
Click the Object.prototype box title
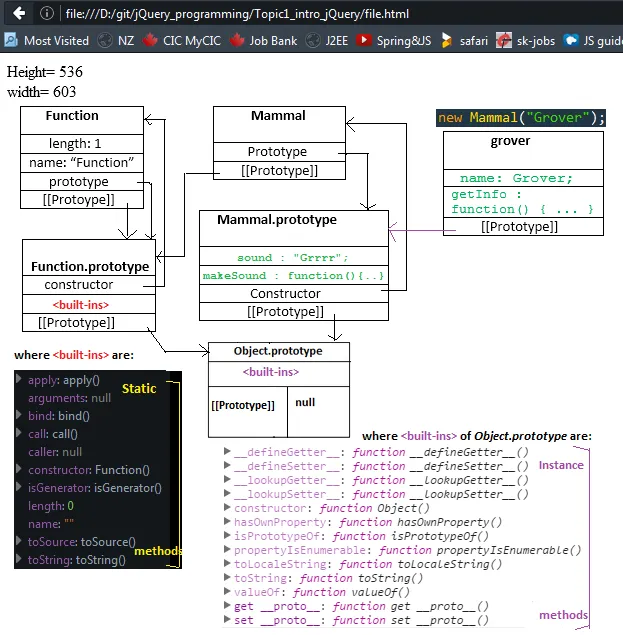[278, 352]
